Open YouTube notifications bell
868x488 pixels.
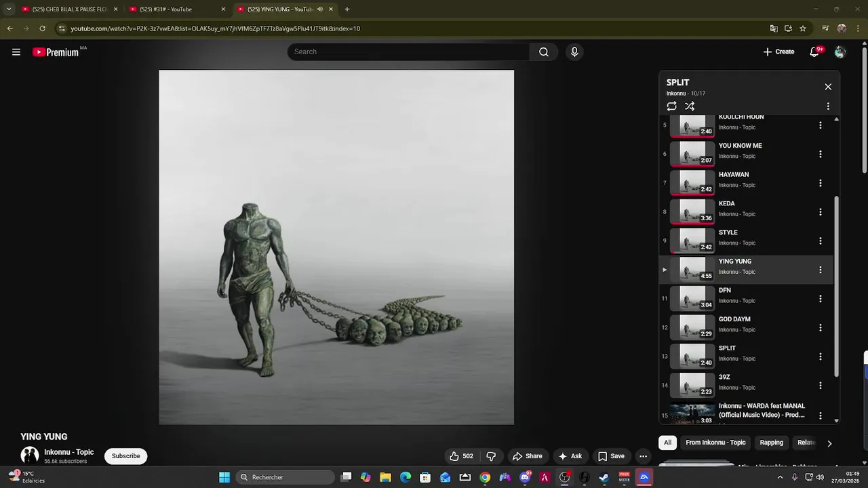pyautogui.click(x=814, y=52)
